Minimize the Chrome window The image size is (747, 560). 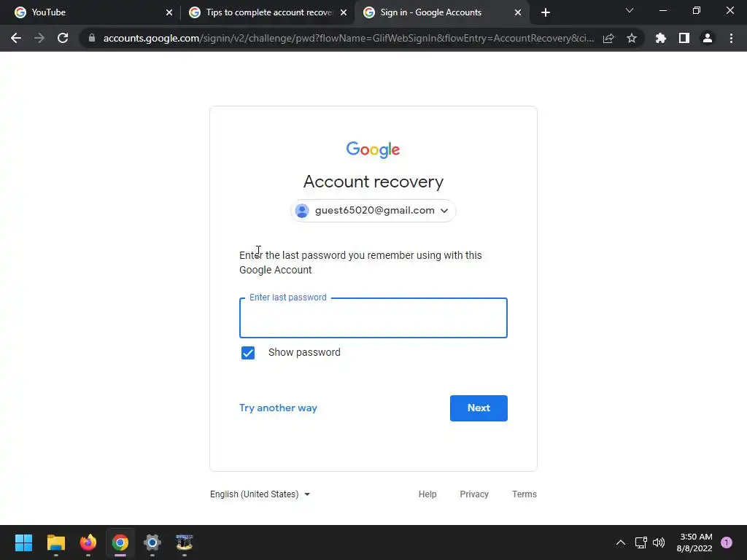click(662, 10)
